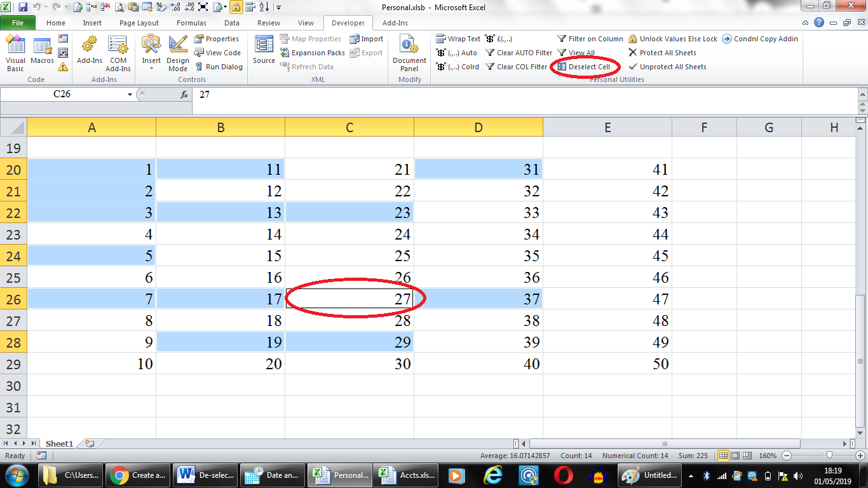Screen dimensions: 868x488
Task: Open the Name Box dropdown
Action: 130,94
